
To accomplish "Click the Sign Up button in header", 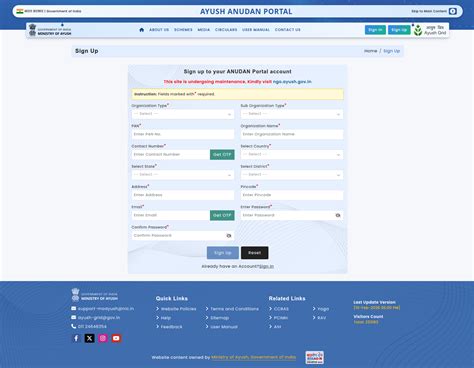I will pyautogui.click(x=399, y=30).
